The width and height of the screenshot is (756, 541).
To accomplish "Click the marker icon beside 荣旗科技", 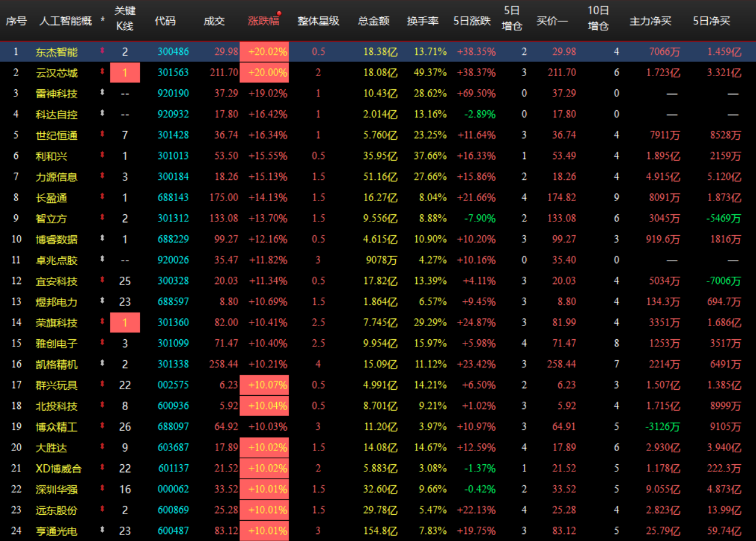I will [x=102, y=322].
